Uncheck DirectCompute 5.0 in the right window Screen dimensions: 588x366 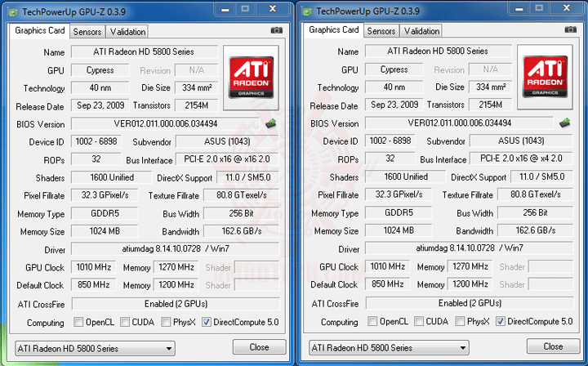[x=501, y=321]
